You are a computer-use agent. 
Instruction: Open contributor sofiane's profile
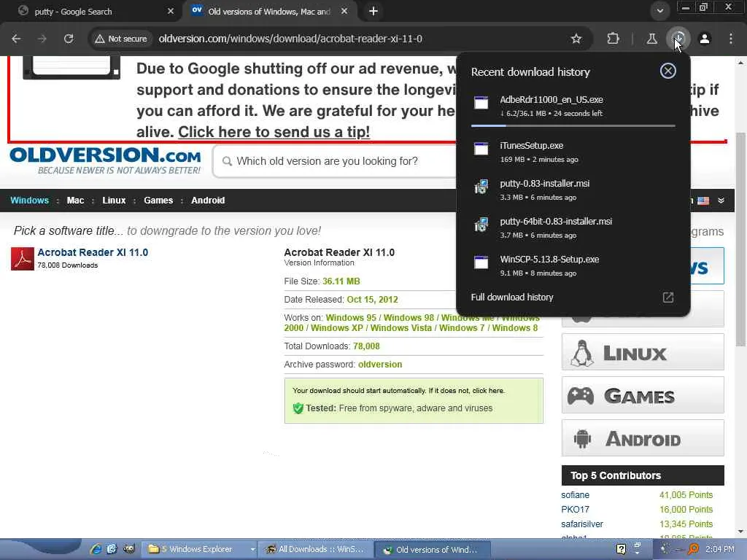coord(575,495)
